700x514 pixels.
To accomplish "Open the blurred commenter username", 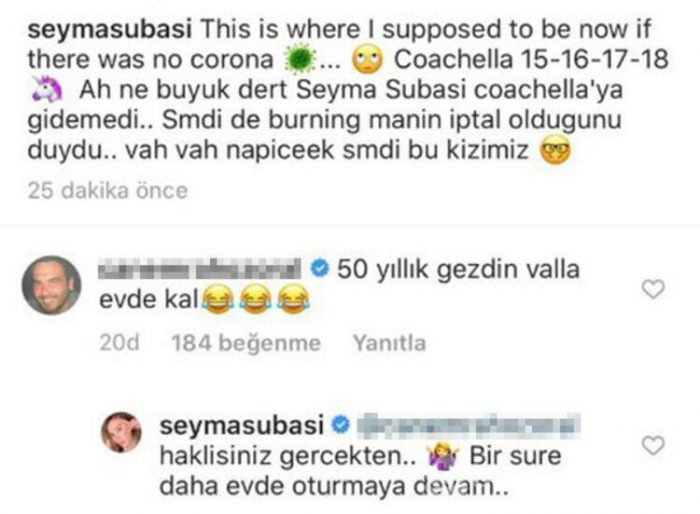I will tap(199, 268).
